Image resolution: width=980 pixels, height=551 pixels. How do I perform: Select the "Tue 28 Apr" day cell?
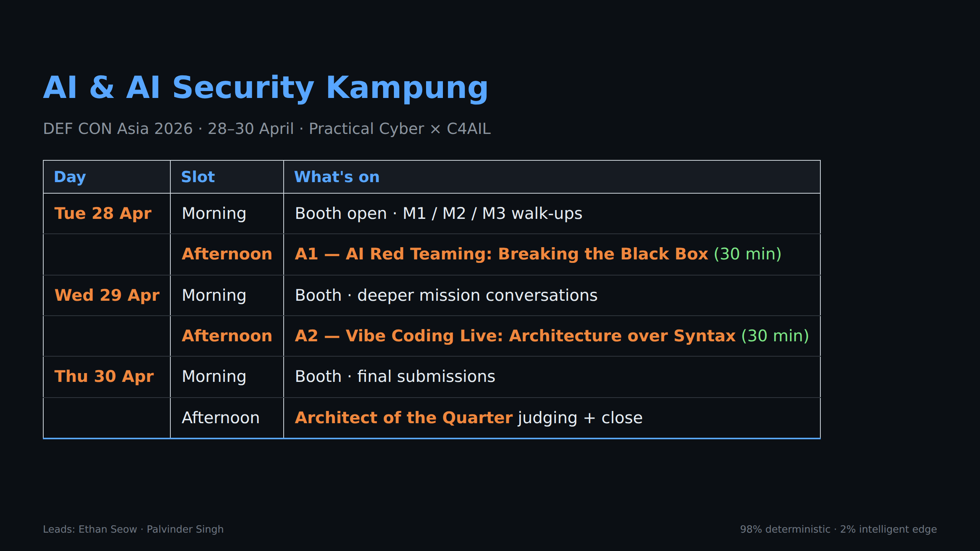[103, 214]
